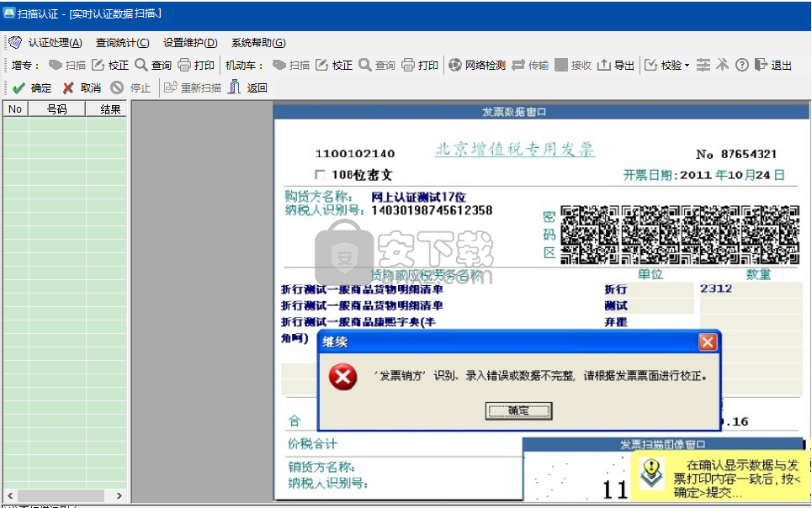The image size is (812, 508).
Task: Click 校正 in the 机动车 toolbar group
Action: [334, 66]
